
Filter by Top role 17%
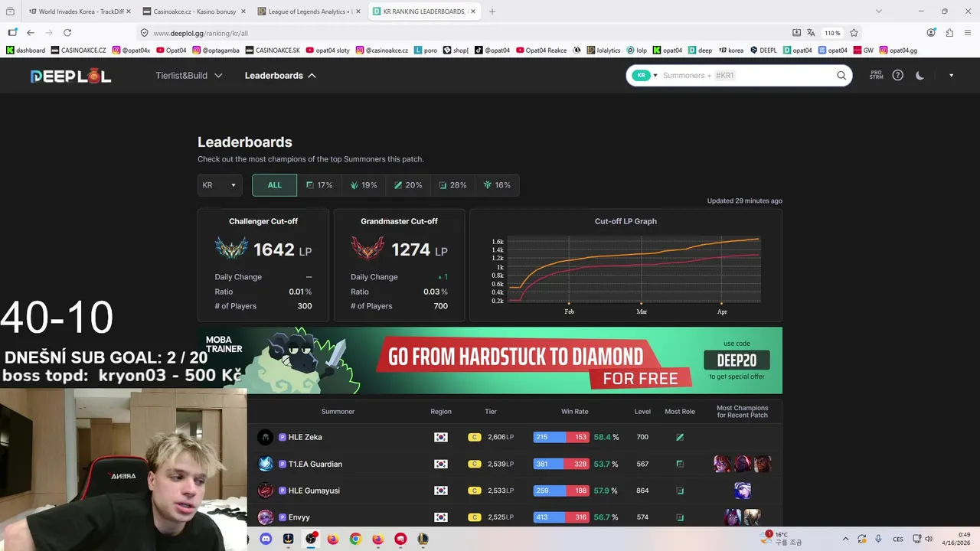point(319,185)
